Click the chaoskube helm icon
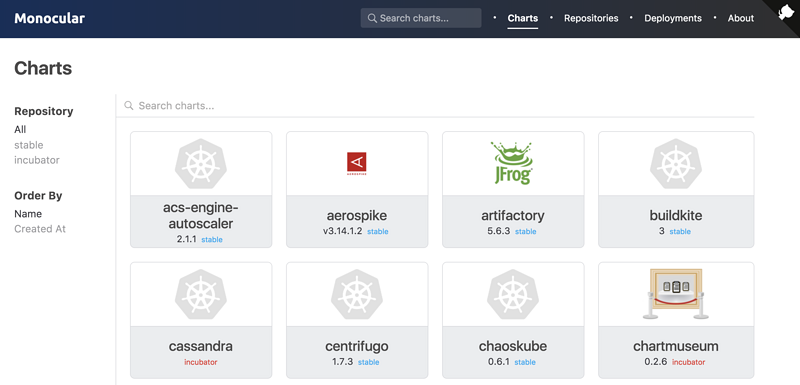This screenshot has width=800, height=385. click(x=513, y=295)
